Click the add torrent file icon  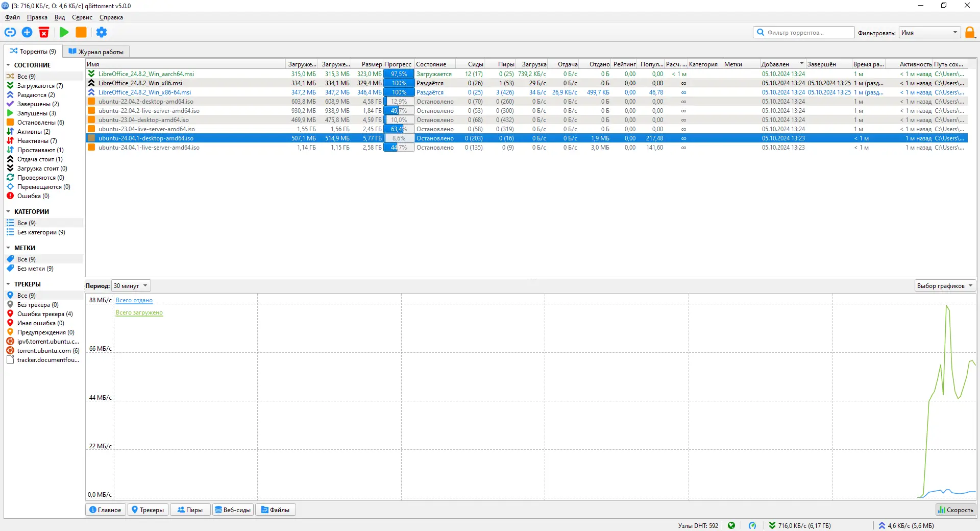[27, 32]
